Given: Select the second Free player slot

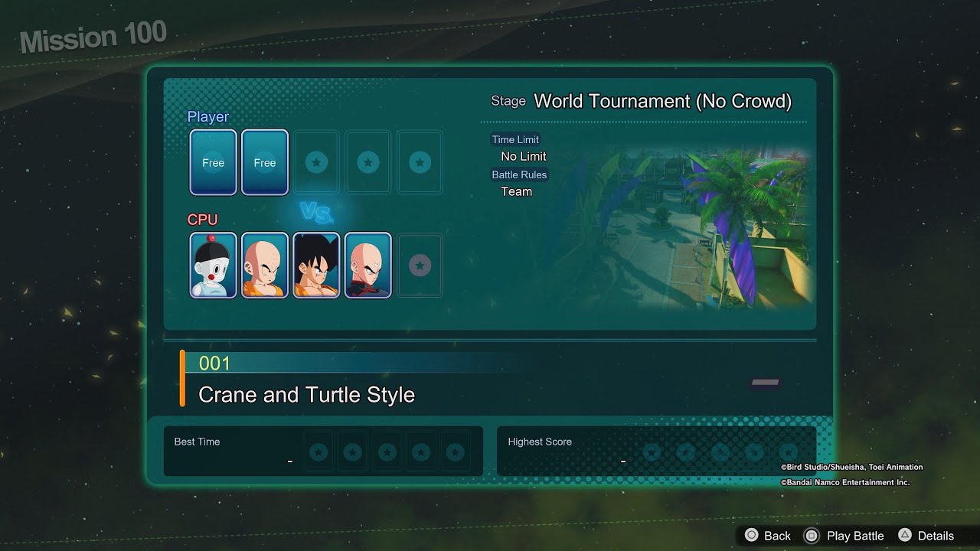Looking at the screenshot, I should click(265, 162).
